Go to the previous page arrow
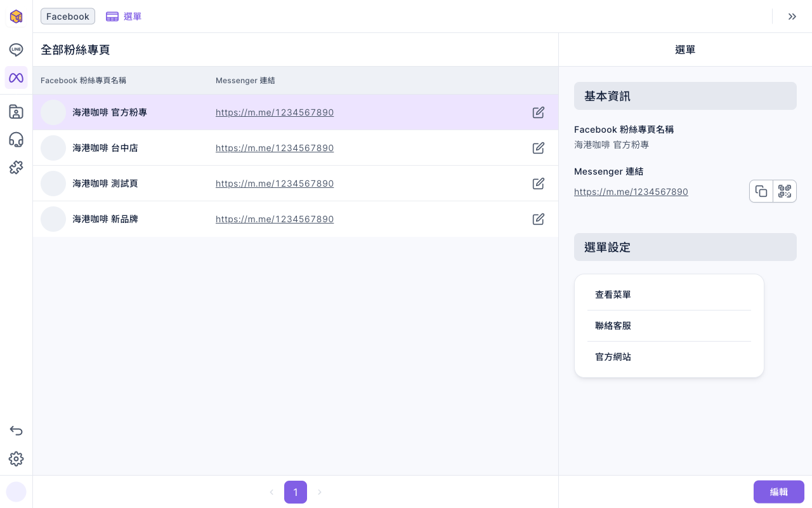The height and width of the screenshot is (508, 812). click(272, 492)
